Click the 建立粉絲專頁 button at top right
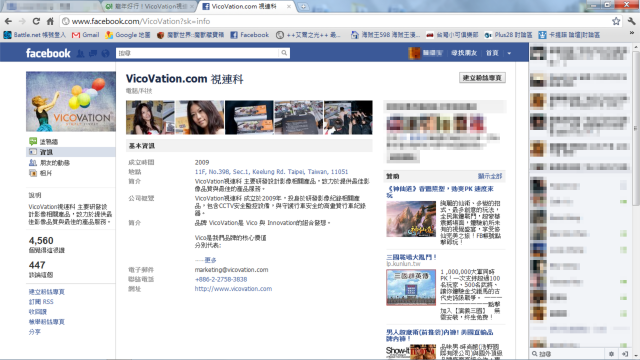640x360 pixels. pos(482,78)
